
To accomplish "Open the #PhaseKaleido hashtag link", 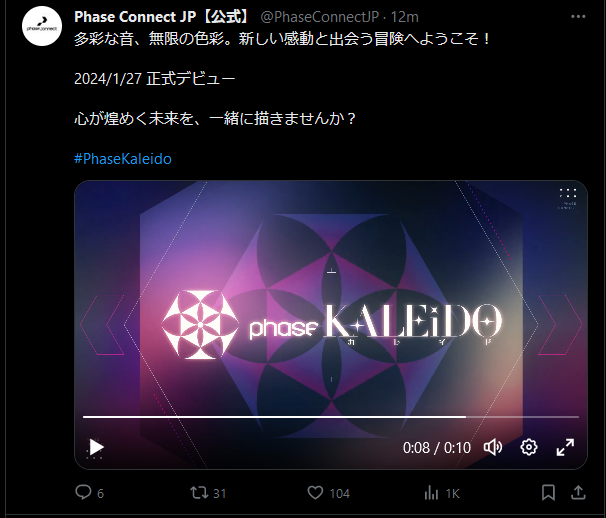I will click(123, 159).
